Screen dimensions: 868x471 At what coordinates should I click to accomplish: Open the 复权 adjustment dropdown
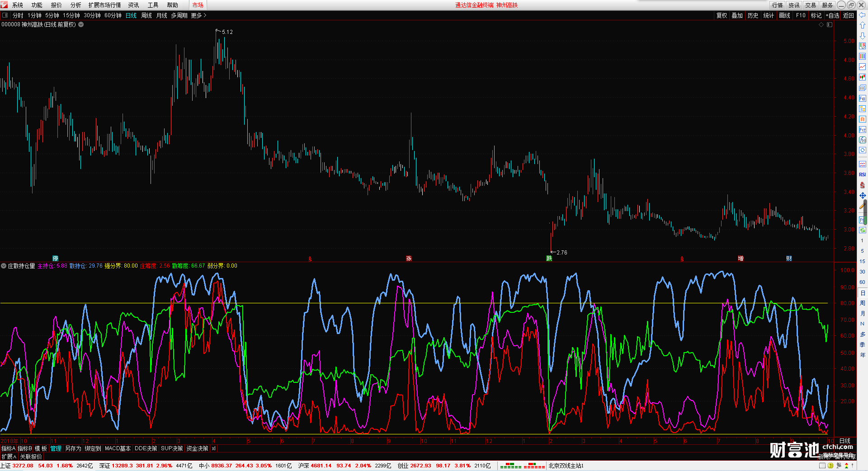[x=722, y=15]
